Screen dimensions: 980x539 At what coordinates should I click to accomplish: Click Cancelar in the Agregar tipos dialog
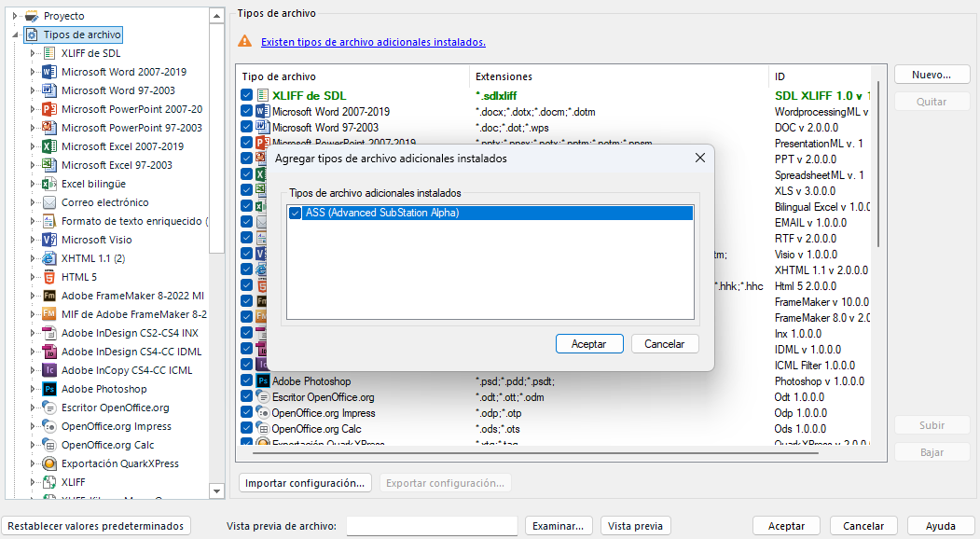click(665, 344)
